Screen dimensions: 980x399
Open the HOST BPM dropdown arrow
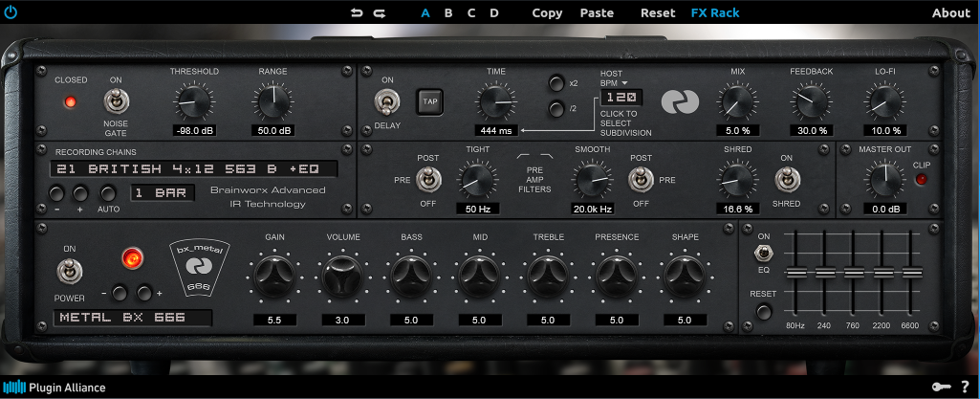(x=623, y=82)
